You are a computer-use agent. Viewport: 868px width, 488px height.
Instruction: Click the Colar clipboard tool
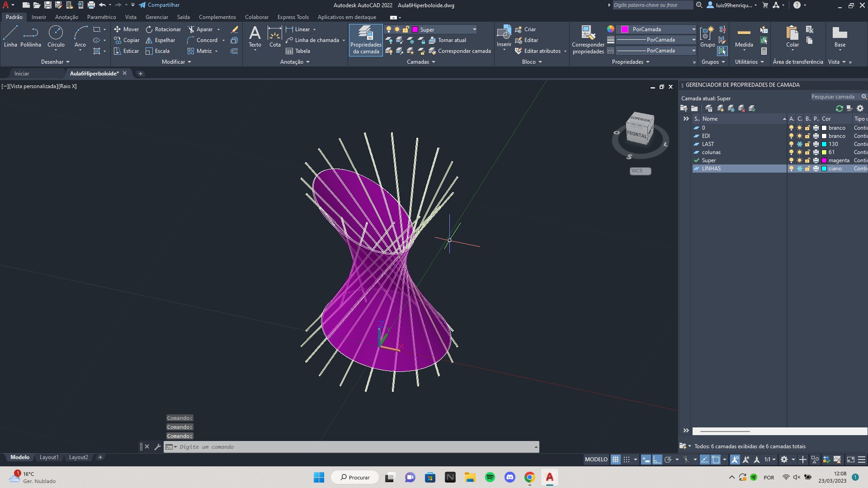pos(792,37)
